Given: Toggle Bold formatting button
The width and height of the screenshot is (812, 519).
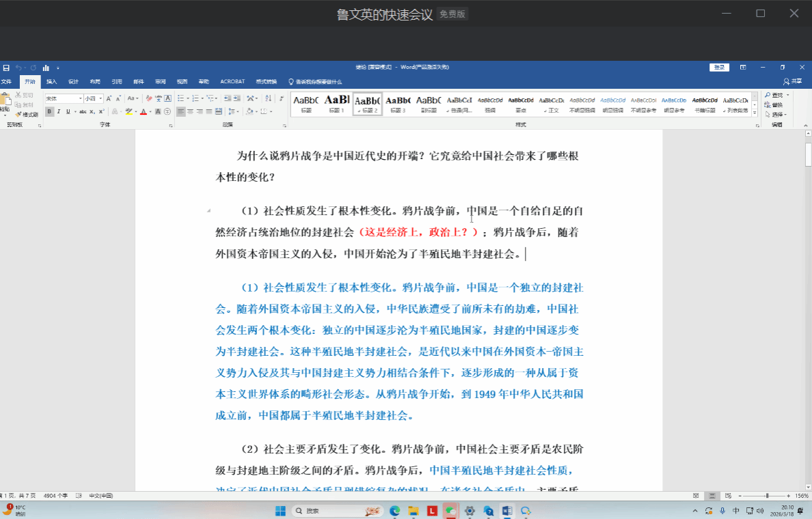Looking at the screenshot, I should click(50, 111).
